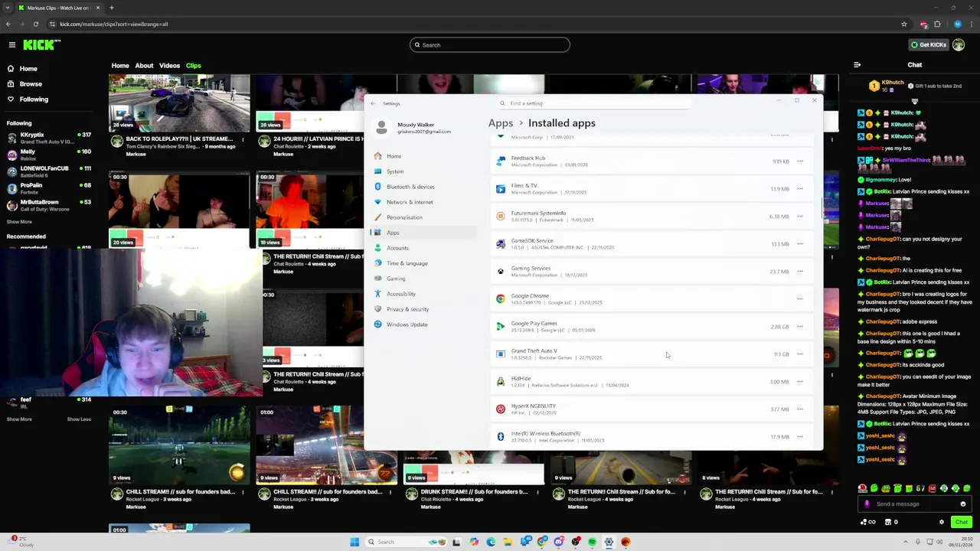980x551 pixels.
Task: Open more options for Films & TV
Action: point(800,189)
